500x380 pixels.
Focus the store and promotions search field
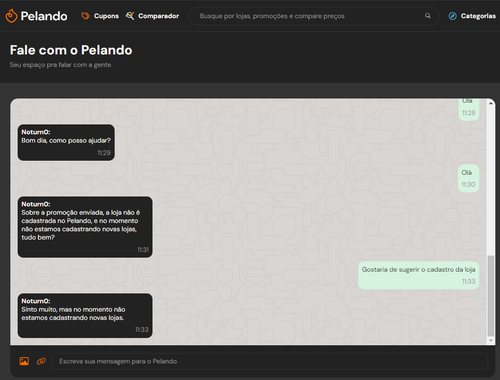pos(314,16)
